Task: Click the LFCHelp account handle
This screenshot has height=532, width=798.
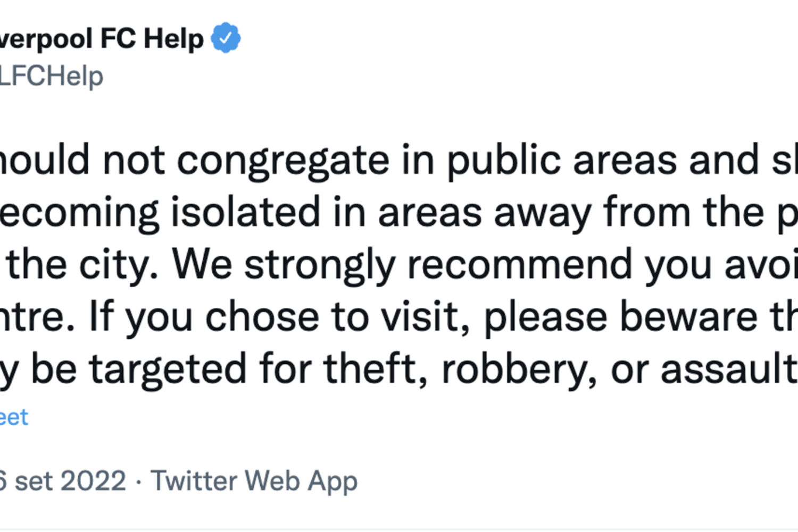Action: [51, 76]
